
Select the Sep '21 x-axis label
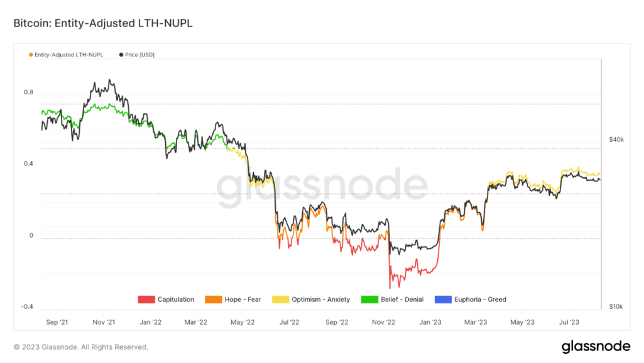click(57, 323)
